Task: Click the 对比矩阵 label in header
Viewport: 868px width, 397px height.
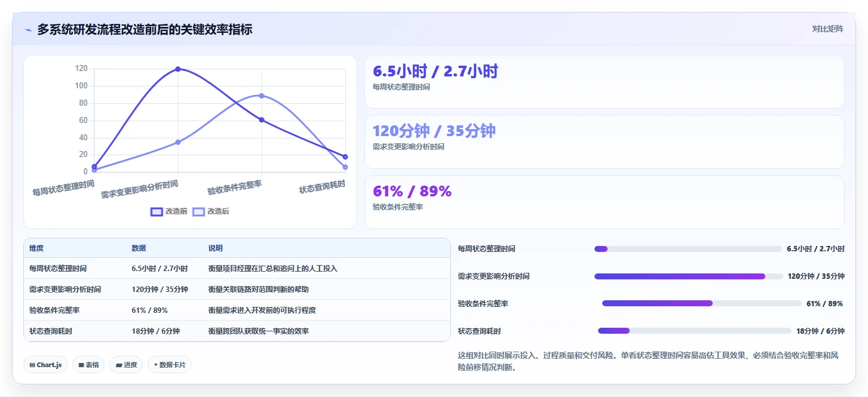Action: 827,29
